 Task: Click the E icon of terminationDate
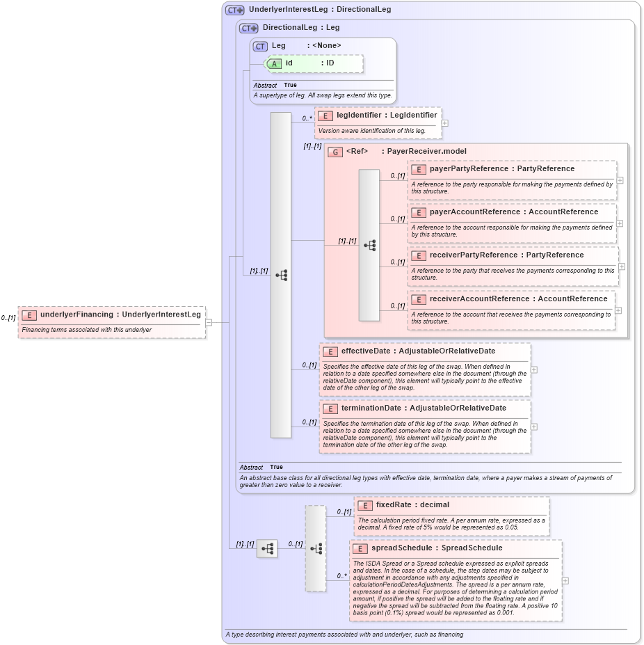330,409
